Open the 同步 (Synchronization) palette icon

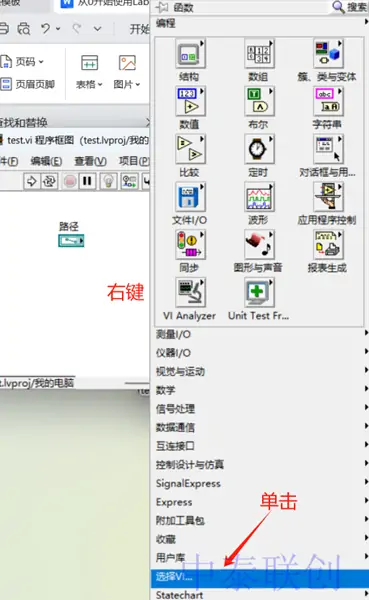[x=190, y=245]
